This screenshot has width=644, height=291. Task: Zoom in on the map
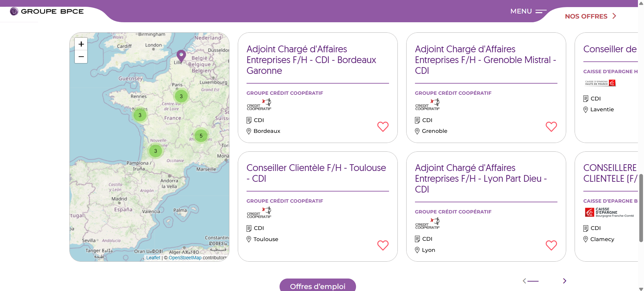pyautogui.click(x=81, y=44)
